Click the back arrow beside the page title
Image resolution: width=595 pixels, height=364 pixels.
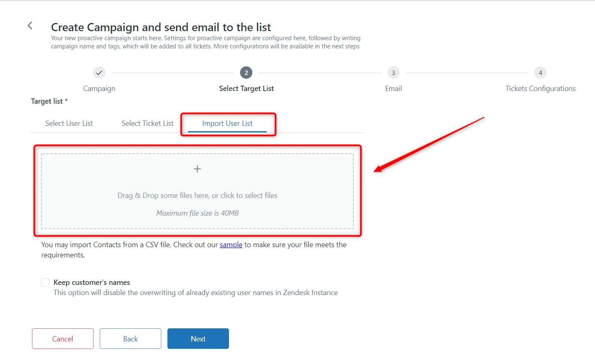point(30,25)
